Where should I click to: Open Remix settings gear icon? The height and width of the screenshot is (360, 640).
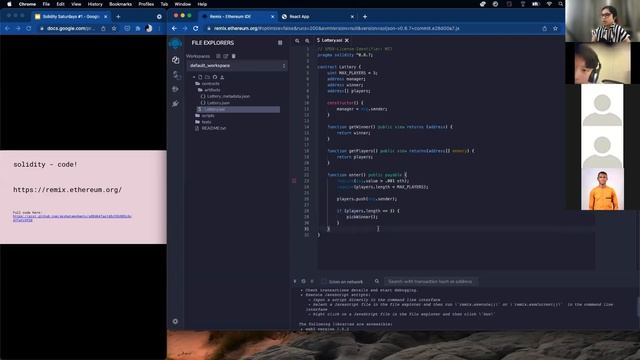tap(175, 321)
